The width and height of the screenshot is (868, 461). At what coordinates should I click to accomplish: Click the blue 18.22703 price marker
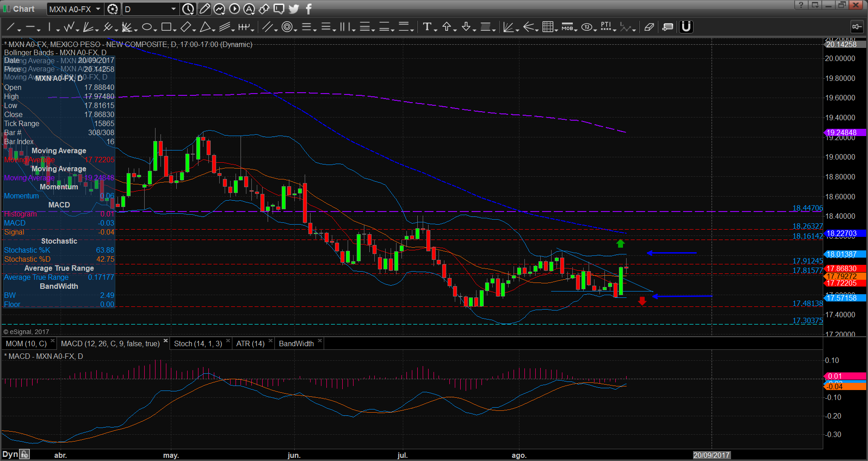coord(844,233)
